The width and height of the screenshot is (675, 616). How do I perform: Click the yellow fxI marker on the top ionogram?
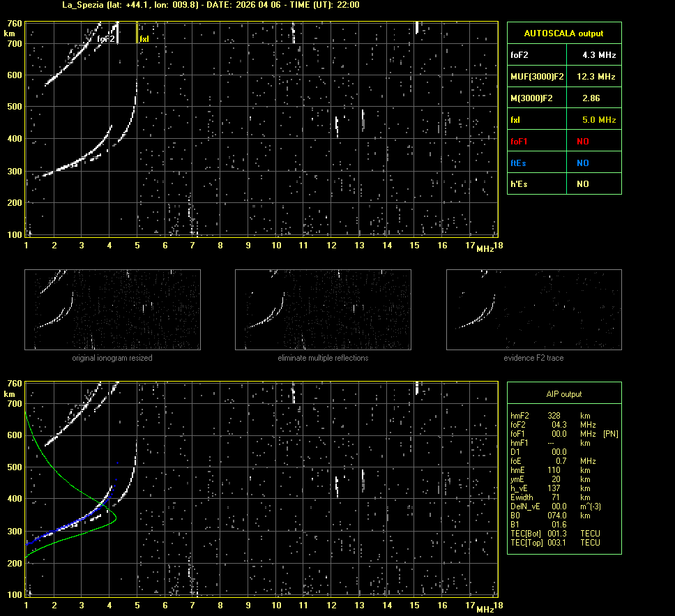click(x=144, y=39)
